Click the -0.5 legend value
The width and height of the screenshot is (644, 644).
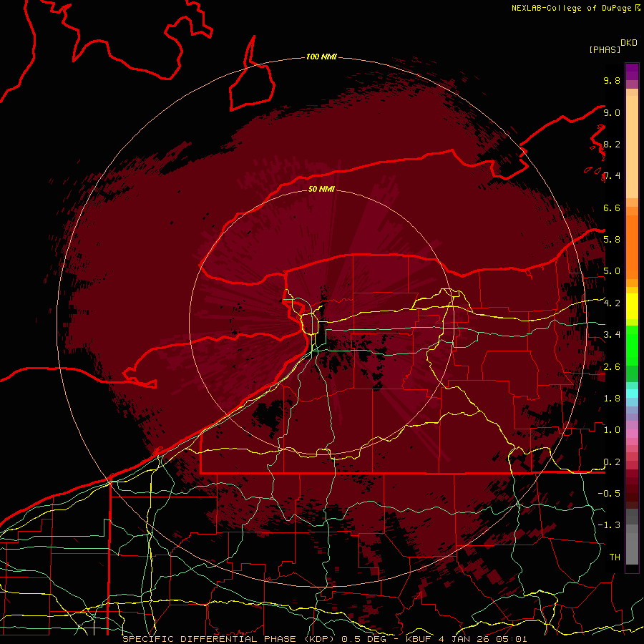click(x=609, y=493)
